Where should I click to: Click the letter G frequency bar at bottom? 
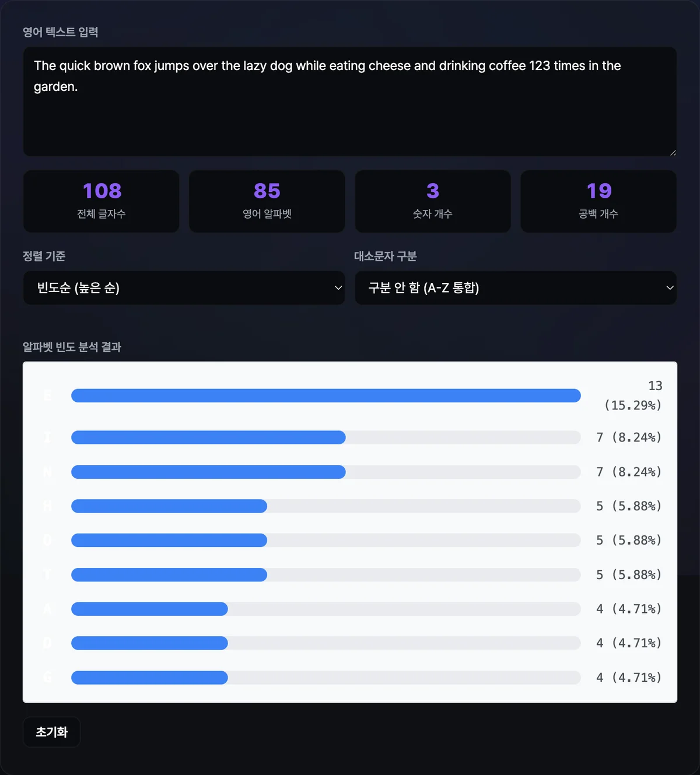(325, 678)
